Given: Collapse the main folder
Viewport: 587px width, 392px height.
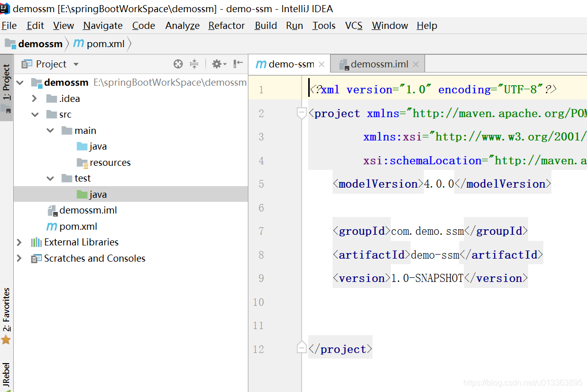Looking at the screenshot, I should 50,130.
